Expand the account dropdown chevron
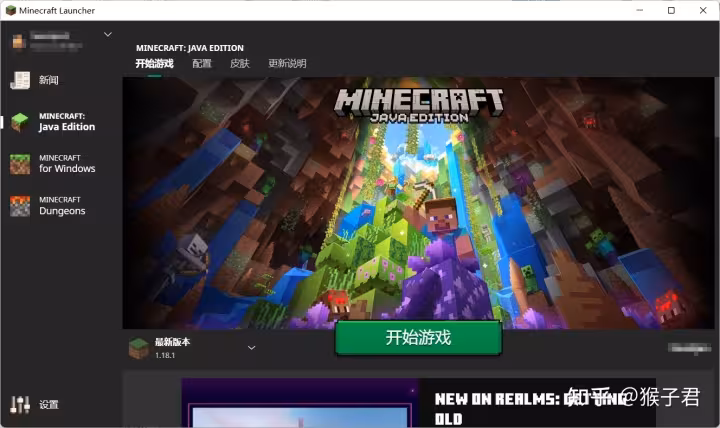Screen dimensions: 720x428 click(x=108, y=34)
